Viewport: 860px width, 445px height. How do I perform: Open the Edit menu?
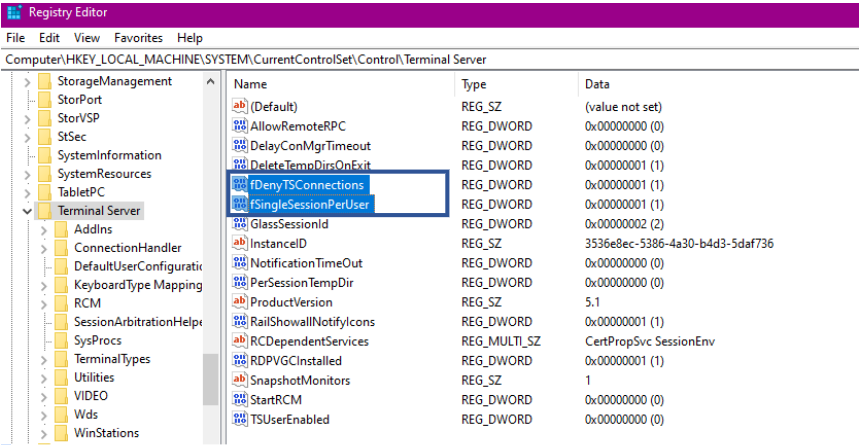pyautogui.click(x=49, y=38)
